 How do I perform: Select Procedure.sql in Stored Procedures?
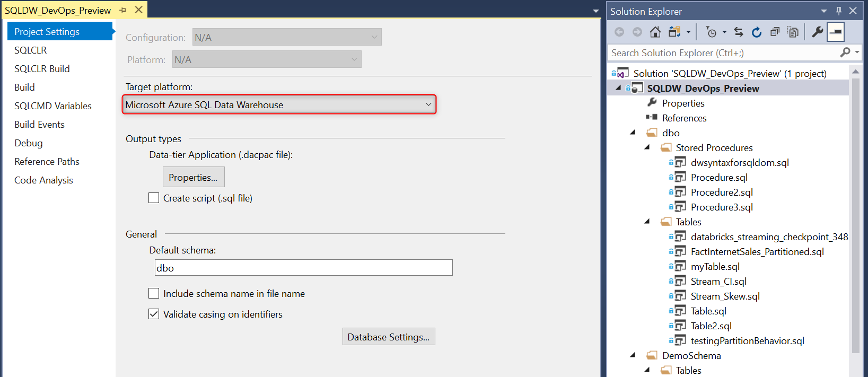click(719, 177)
